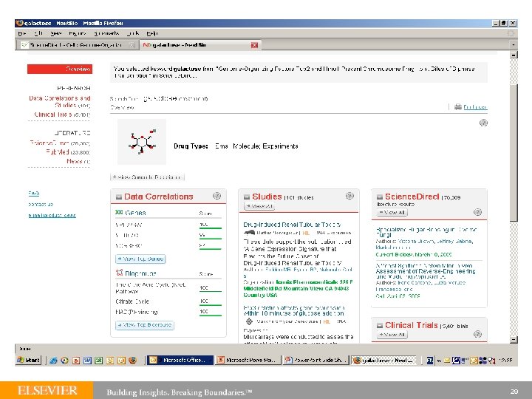The width and height of the screenshot is (532, 399).
Task: Open Microsoft PowerPoint taskbar button
Action: click(248, 360)
